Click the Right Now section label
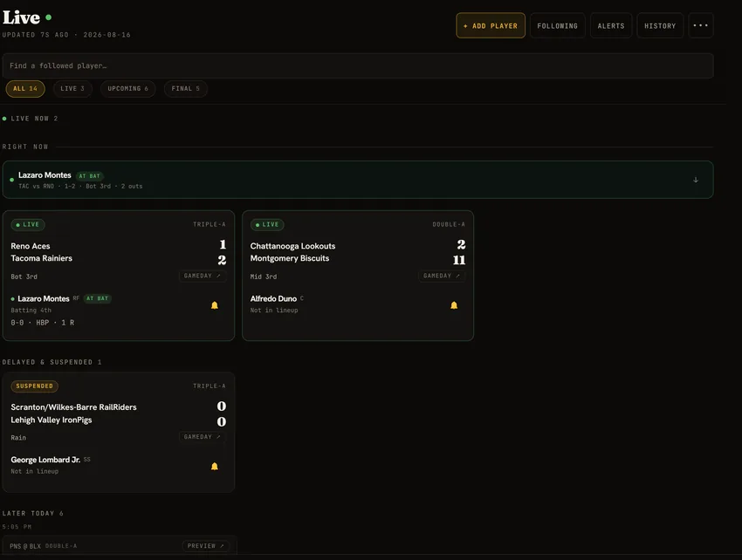The height and width of the screenshot is (560, 742). [25, 147]
